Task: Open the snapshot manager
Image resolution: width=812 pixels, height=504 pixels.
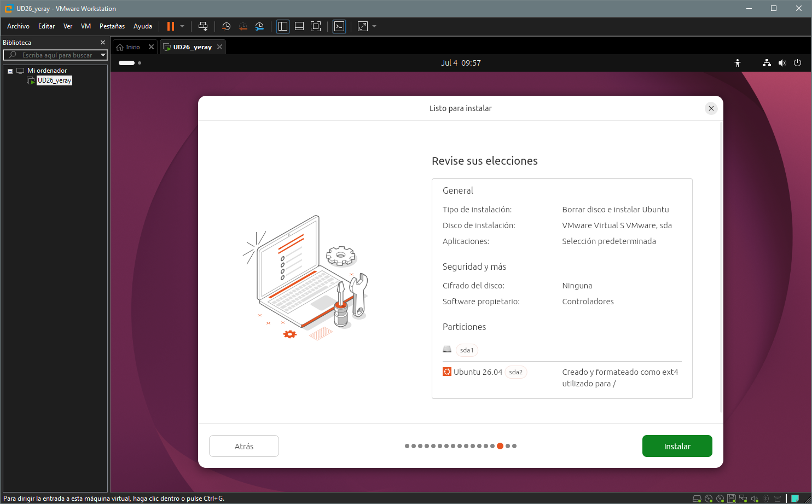Action: [x=259, y=26]
